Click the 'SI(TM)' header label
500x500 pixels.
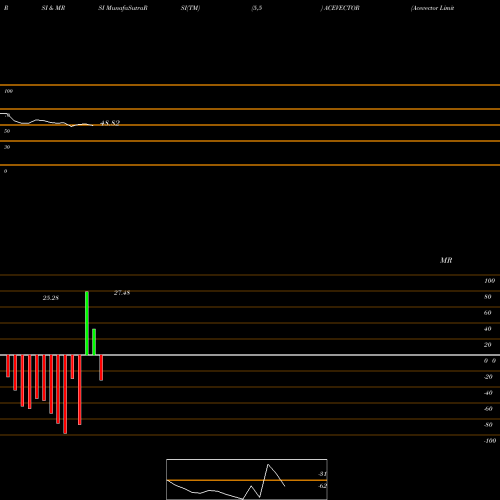[190, 8]
